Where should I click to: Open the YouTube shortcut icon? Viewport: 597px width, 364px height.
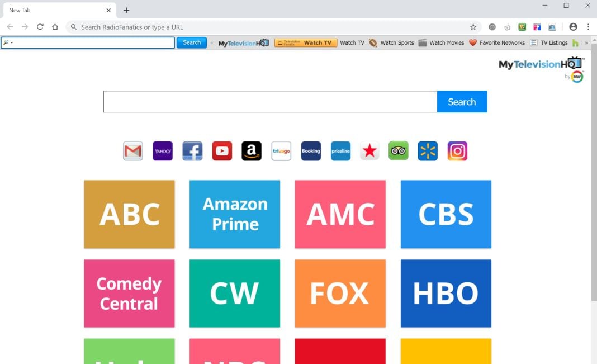tap(222, 151)
